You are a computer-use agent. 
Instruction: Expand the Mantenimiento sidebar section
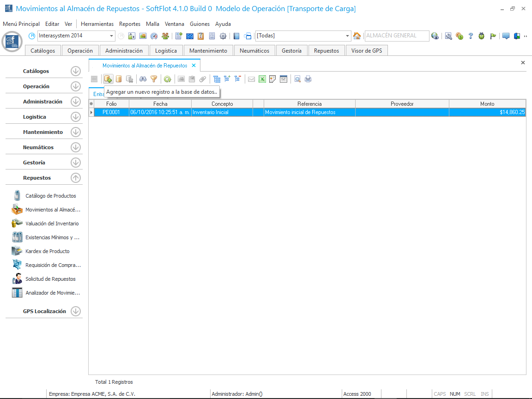[x=76, y=132]
